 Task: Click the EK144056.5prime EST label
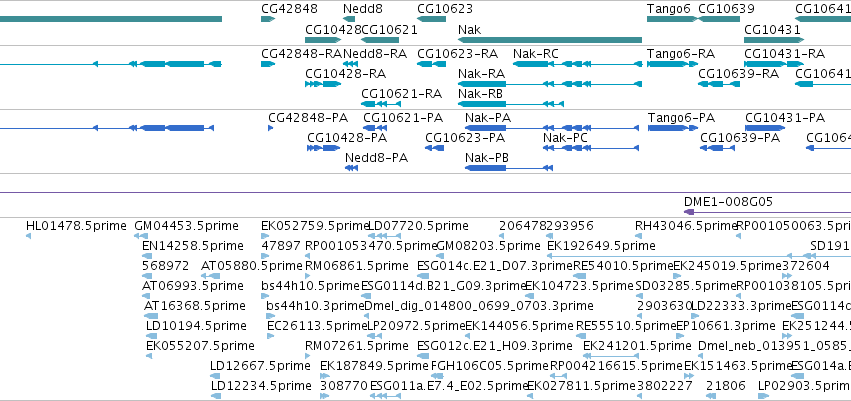pos(519,326)
